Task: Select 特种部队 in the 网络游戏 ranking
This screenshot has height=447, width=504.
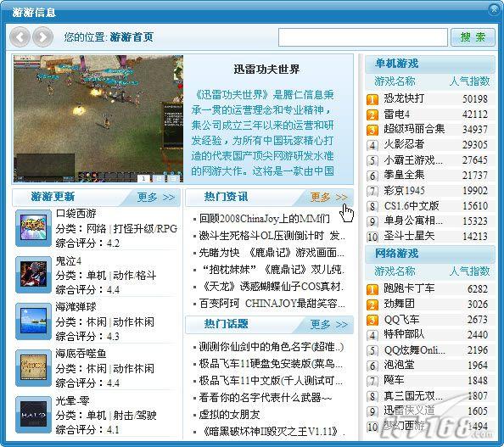Action: (x=405, y=334)
